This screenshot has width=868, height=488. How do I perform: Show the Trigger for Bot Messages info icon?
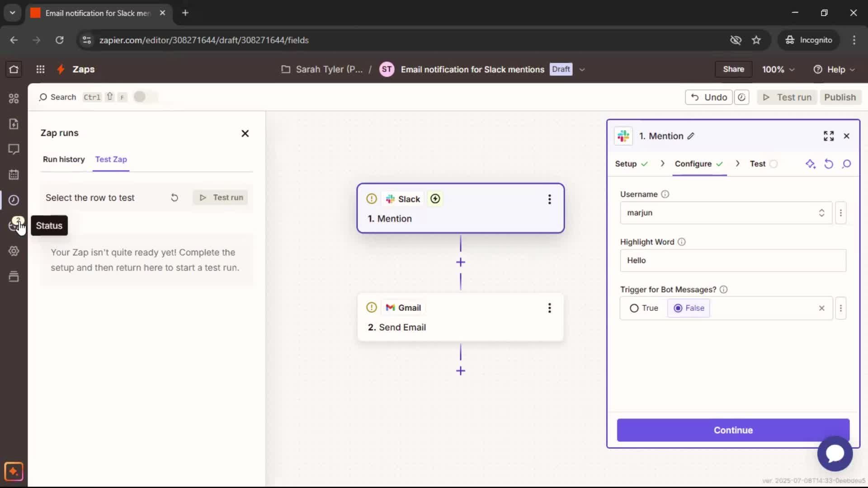pos(723,290)
